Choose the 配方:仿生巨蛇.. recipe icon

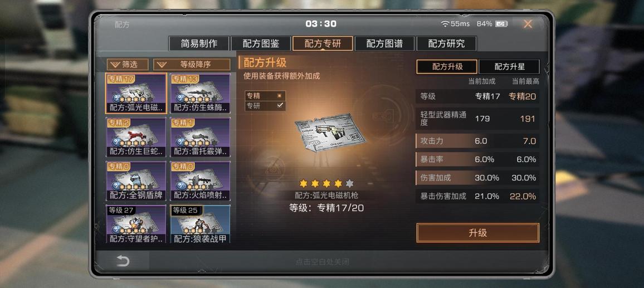tap(136, 137)
